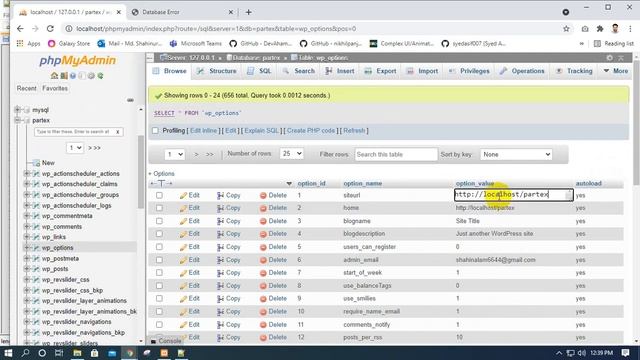The image size is (640, 360).
Task: Click the browser address bar
Action: point(314,29)
